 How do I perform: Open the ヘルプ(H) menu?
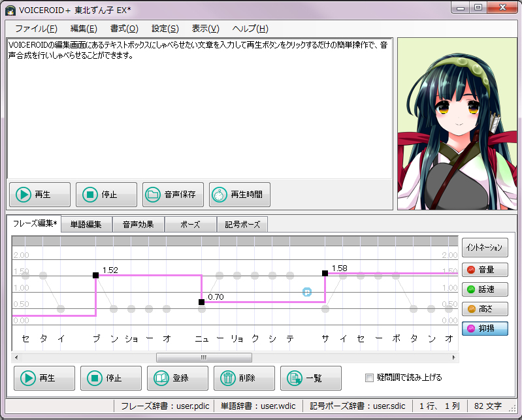[250, 29]
